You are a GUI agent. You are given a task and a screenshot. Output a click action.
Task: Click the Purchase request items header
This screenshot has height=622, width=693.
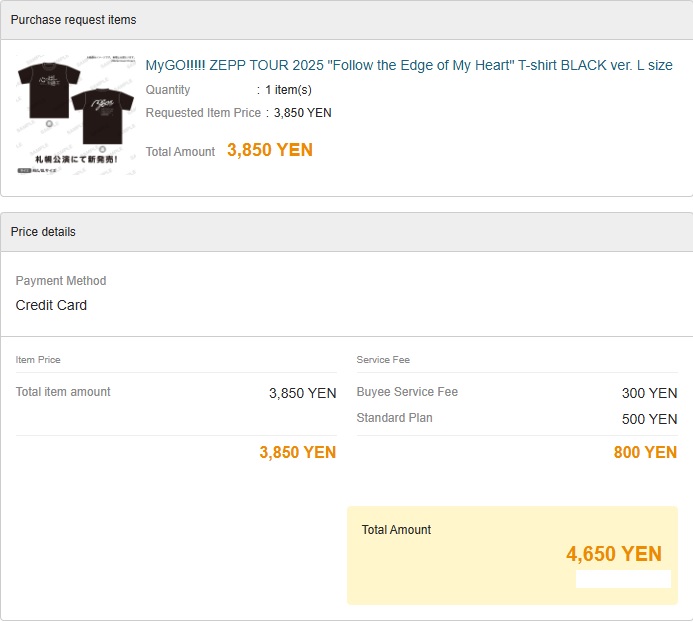point(74,20)
